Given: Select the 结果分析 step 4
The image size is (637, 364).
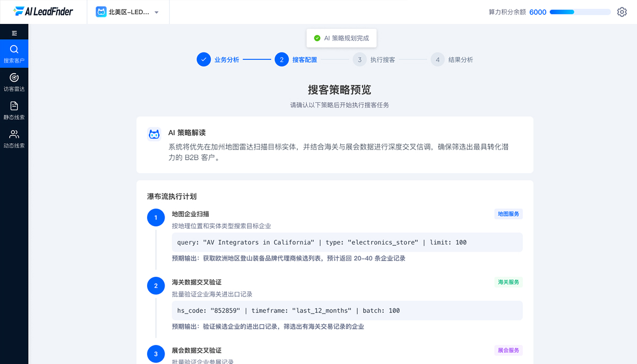Looking at the screenshot, I should click(x=438, y=59).
